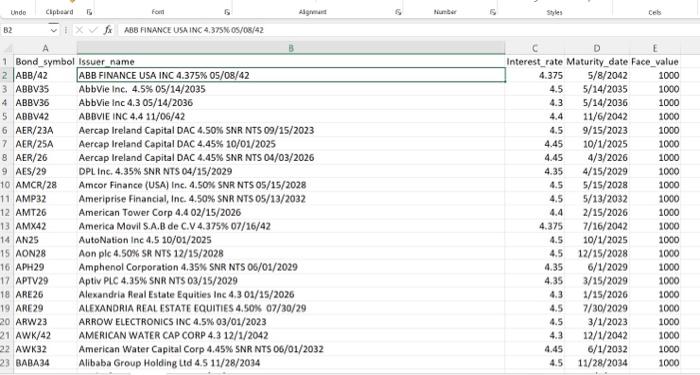This screenshot has width=700, height=375.
Task: Select Ameriprise Financial, Inc. 4.50% cell
Action: pos(291,198)
